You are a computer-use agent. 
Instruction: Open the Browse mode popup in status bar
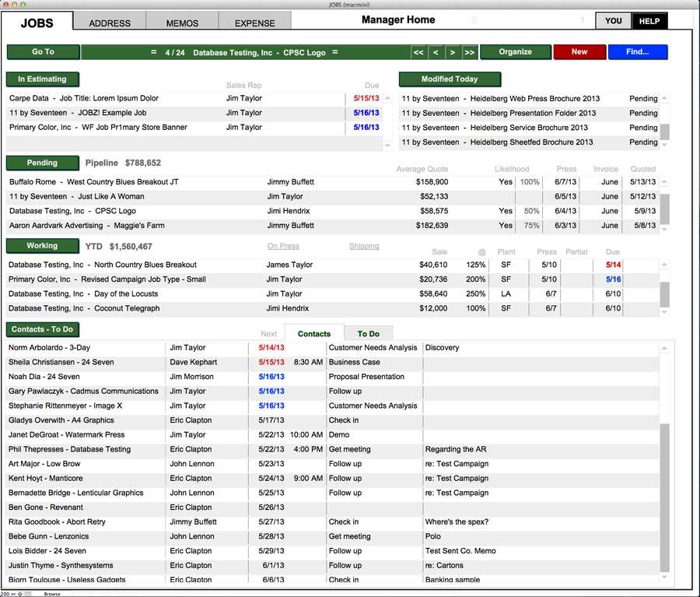53,593
